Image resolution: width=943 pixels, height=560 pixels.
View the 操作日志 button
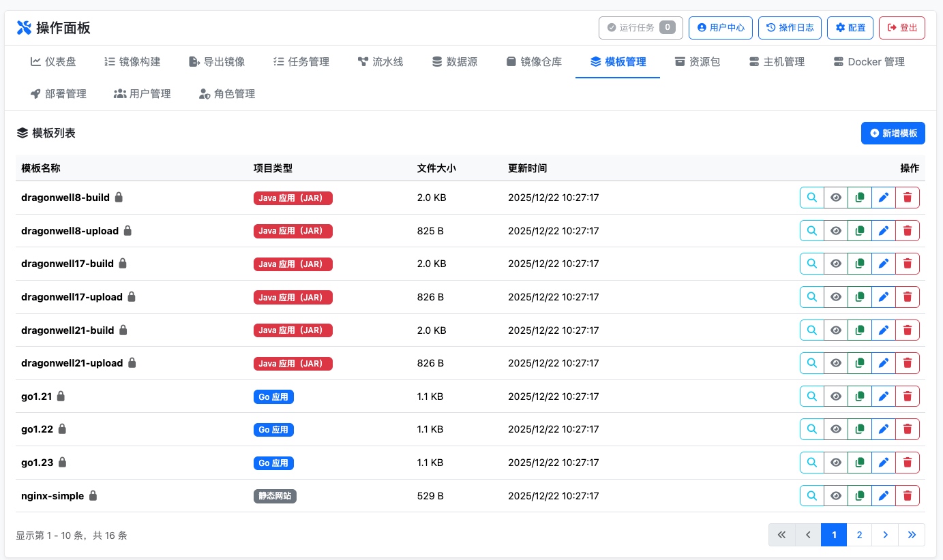(x=790, y=28)
